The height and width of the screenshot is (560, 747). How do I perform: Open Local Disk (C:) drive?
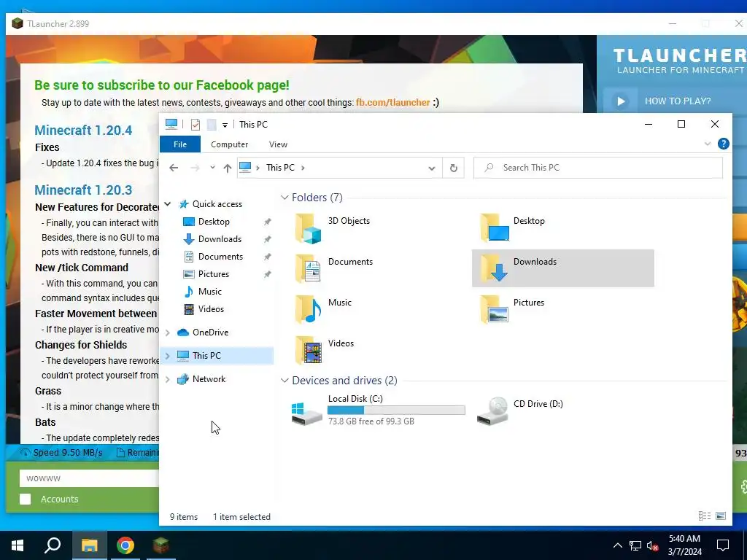point(378,410)
